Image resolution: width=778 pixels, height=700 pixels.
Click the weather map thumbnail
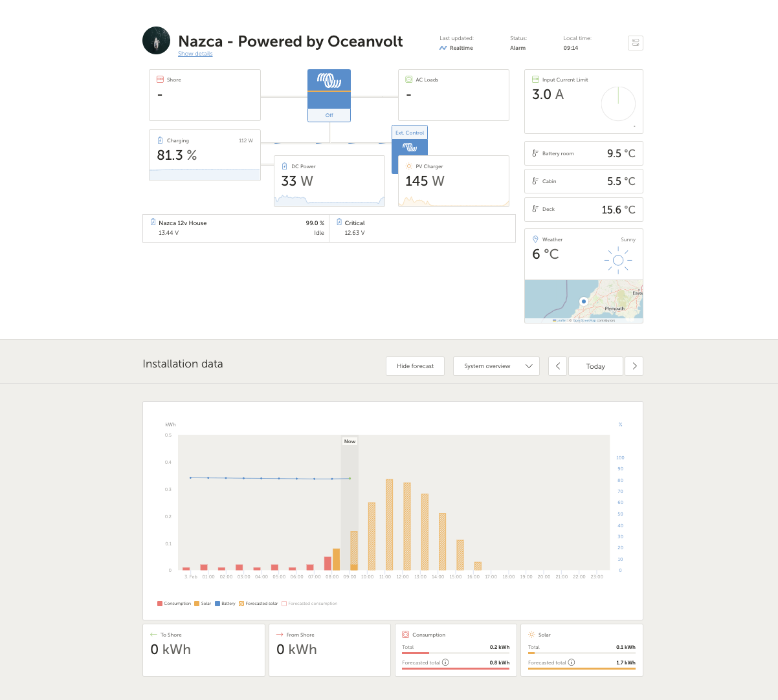coord(584,301)
